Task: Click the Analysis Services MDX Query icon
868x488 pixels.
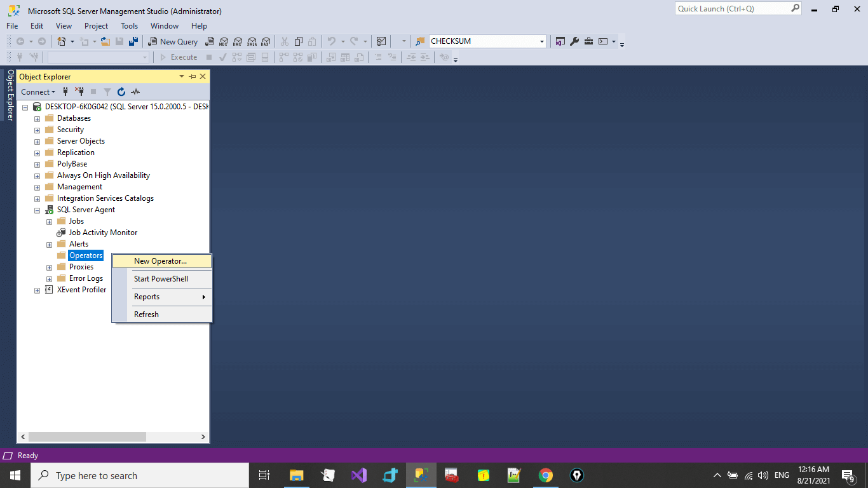Action: 224,41
